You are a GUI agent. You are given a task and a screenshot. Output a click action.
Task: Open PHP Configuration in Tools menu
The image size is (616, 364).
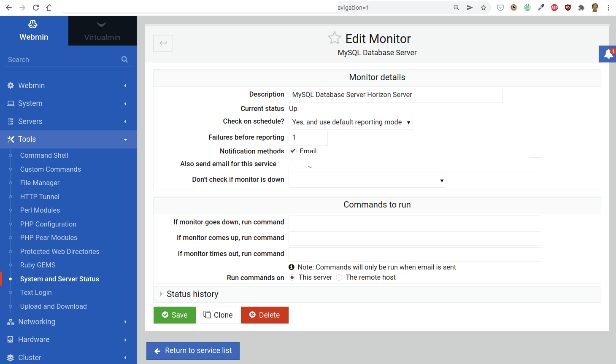pyautogui.click(x=48, y=224)
